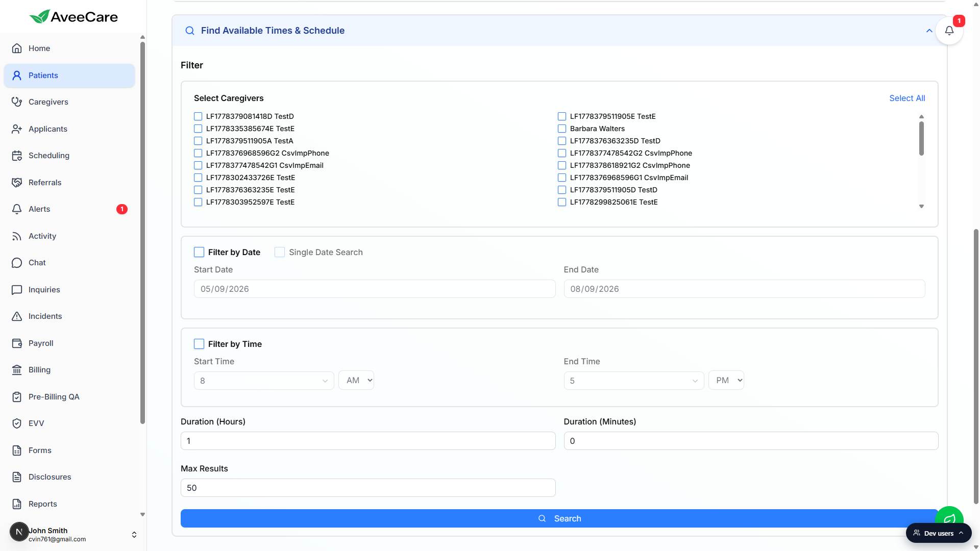Check caregiver LF1778379511905E TestE
The height and width of the screenshot is (551, 980).
coord(562,116)
